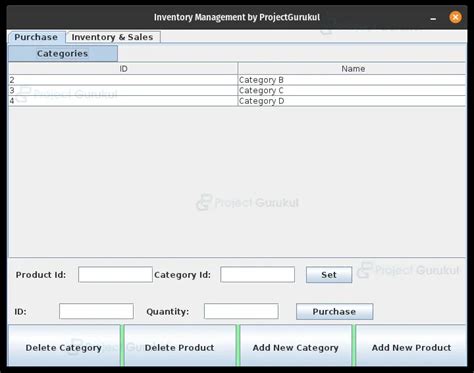Focus the ID input field
Viewport: 474px width, 373px height.
coord(96,311)
